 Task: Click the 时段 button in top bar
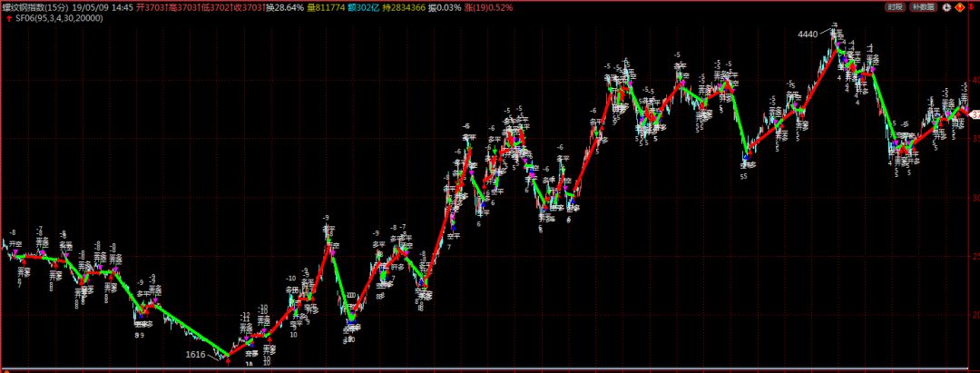pyautogui.click(x=896, y=6)
